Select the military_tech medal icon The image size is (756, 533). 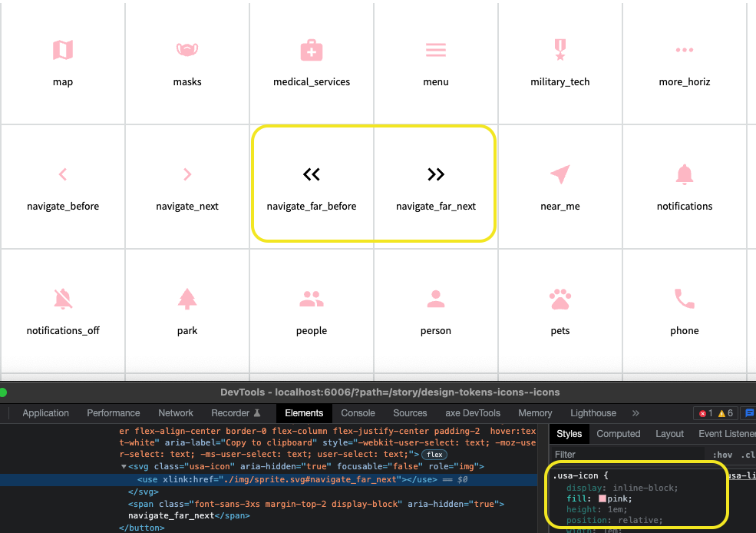click(x=560, y=50)
